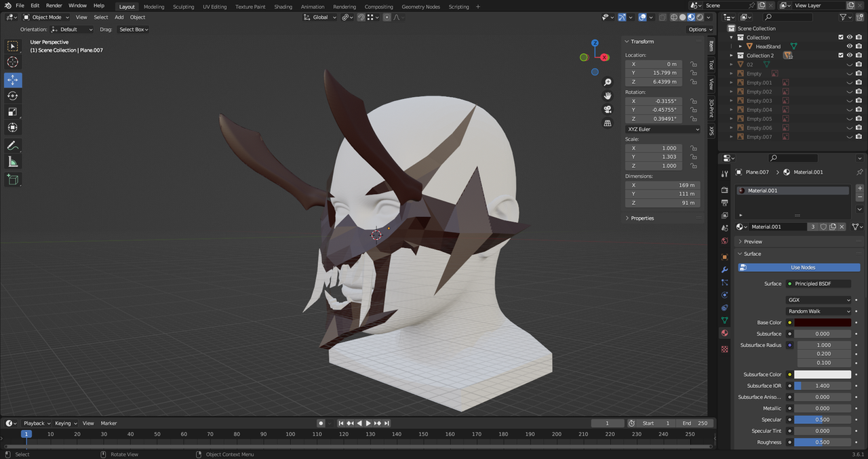The width and height of the screenshot is (868, 459).
Task: Pick the Annotate pencil tool
Action: [x=13, y=146]
